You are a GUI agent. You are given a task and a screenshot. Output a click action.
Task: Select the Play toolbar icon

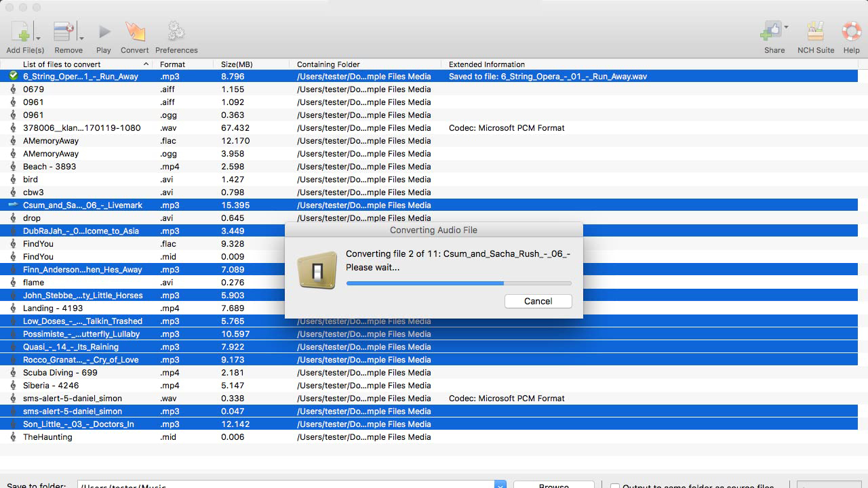(x=103, y=30)
